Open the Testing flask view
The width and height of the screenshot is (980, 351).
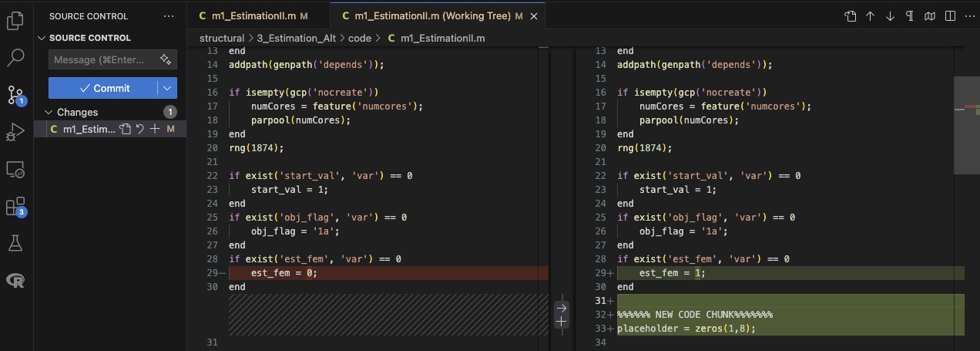15,243
